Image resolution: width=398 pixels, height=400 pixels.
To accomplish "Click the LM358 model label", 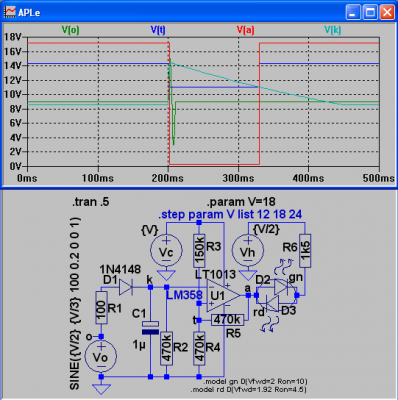I will click(x=184, y=295).
